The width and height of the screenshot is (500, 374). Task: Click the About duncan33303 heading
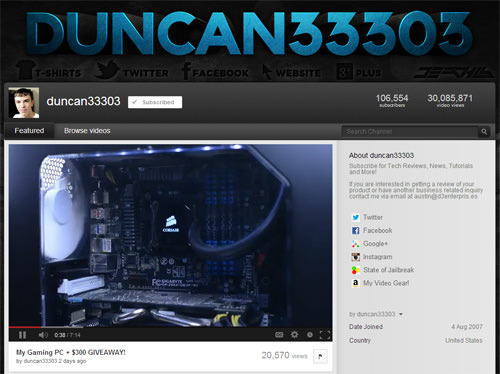381,155
